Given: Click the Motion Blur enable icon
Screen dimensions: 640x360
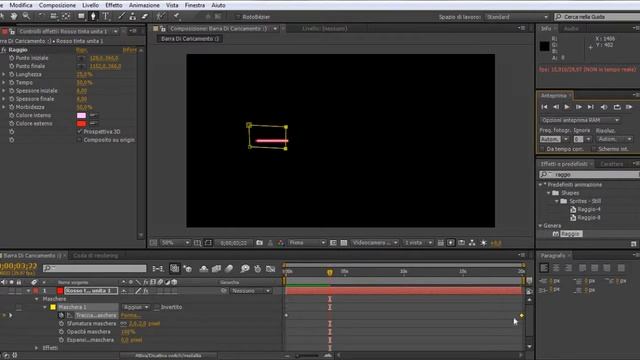Looking at the screenshot, I should [x=229, y=269].
